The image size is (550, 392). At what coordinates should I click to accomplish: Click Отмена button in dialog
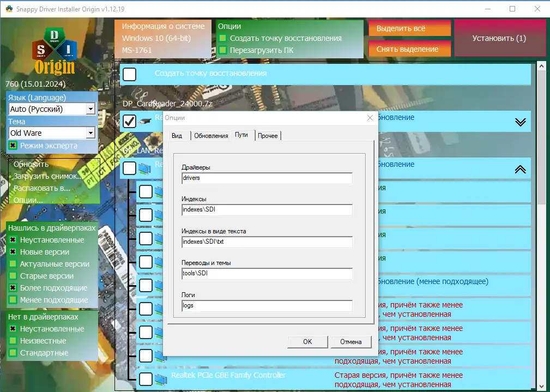350,342
